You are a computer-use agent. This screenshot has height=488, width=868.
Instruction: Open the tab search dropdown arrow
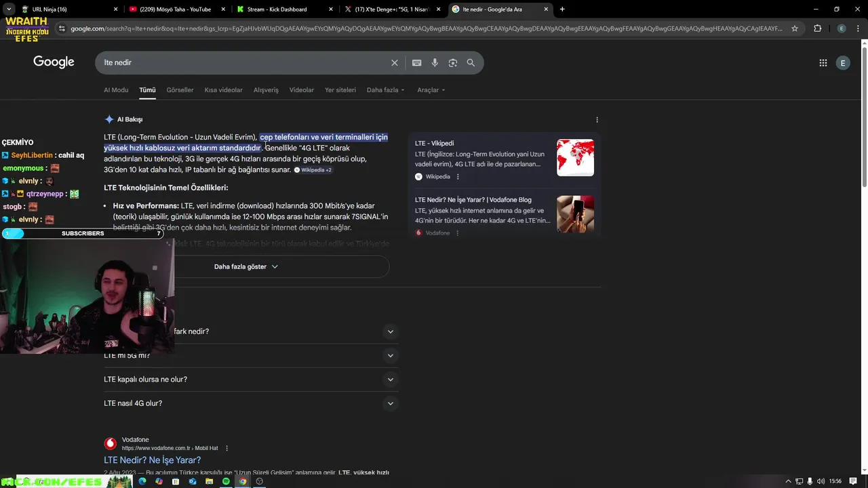(x=9, y=9)
